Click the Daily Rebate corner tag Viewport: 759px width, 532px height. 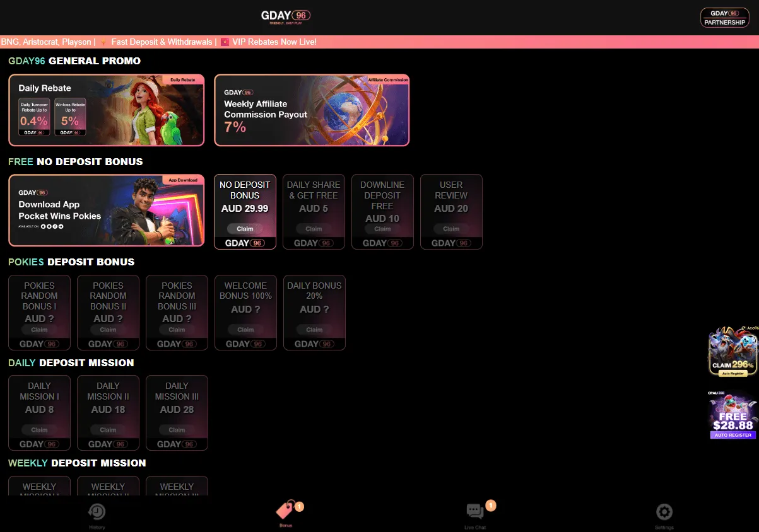pos(184,80)
